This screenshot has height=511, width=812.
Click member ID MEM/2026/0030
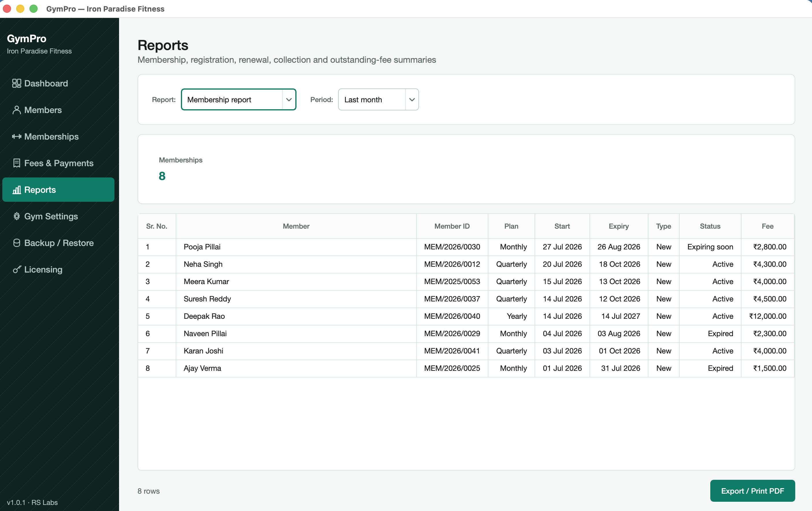[452, 247]
